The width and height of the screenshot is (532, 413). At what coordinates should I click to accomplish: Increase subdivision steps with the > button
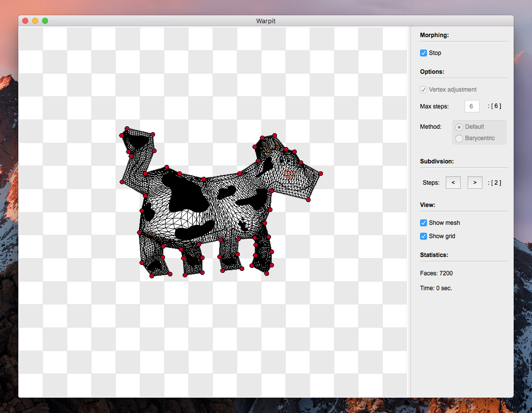475,182
